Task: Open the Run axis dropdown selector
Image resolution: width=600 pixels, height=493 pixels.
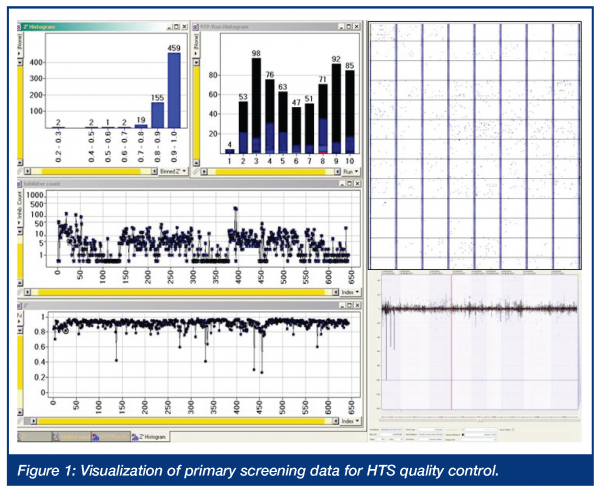Action: 348,172
